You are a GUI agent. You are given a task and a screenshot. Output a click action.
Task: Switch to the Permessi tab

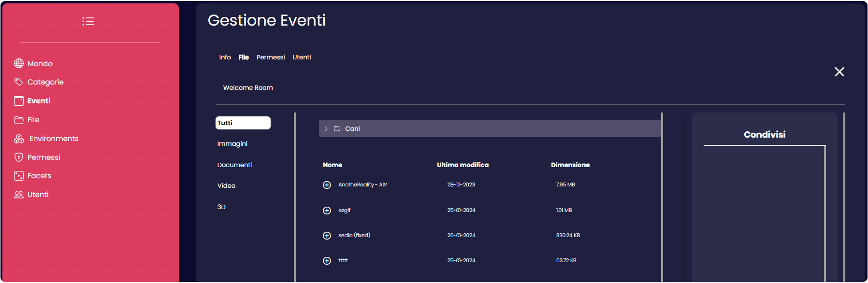click(x=271, y=57)
